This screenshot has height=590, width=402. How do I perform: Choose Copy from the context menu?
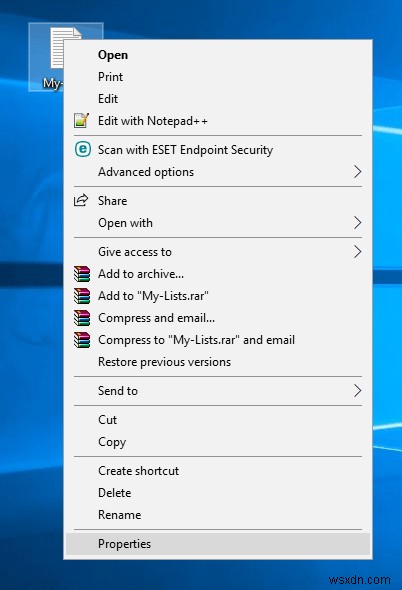pos(218,442)
